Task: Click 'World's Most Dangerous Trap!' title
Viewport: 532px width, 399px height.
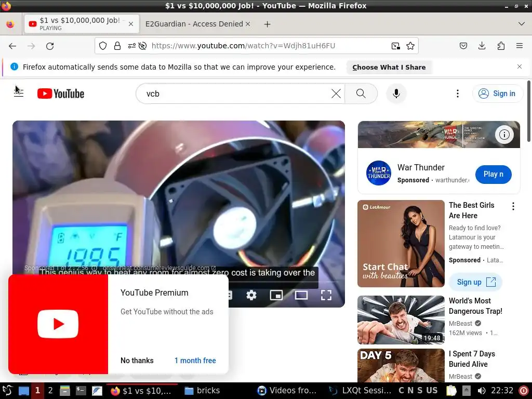Action: (x=475, y=306)
